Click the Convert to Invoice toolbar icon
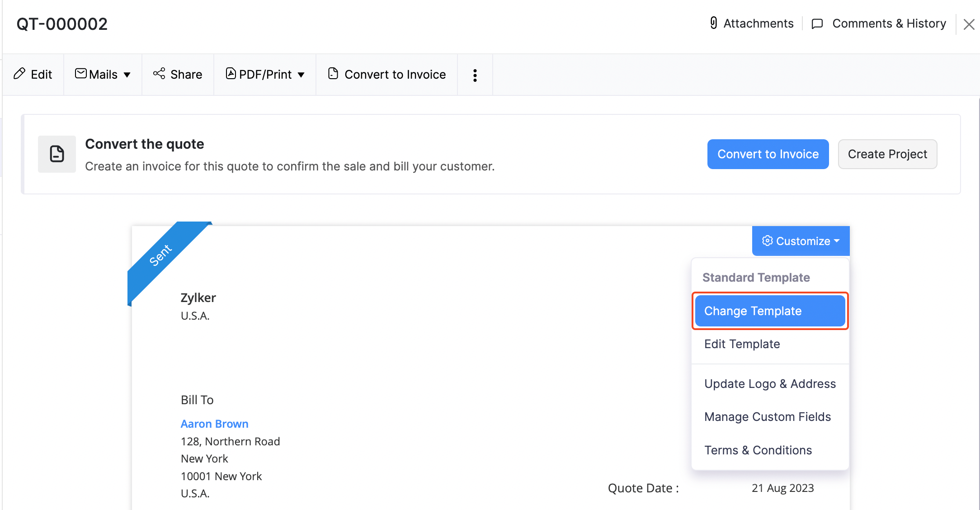Viewport: 980px width, 510px height. pyautogui.click(x=333, y=74)
